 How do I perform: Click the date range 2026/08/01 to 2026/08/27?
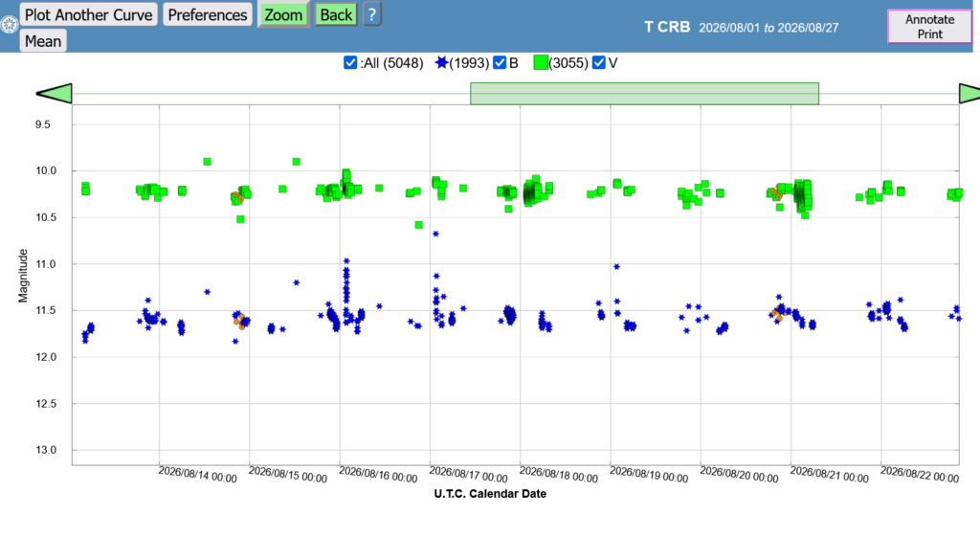pyautogui.click(x=768, y=28)
